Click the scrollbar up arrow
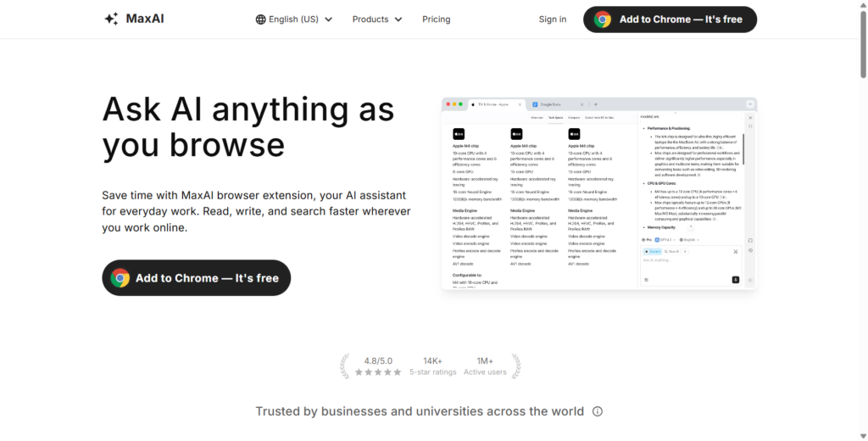The image size is (868, 441). click(x=863, y=4)
